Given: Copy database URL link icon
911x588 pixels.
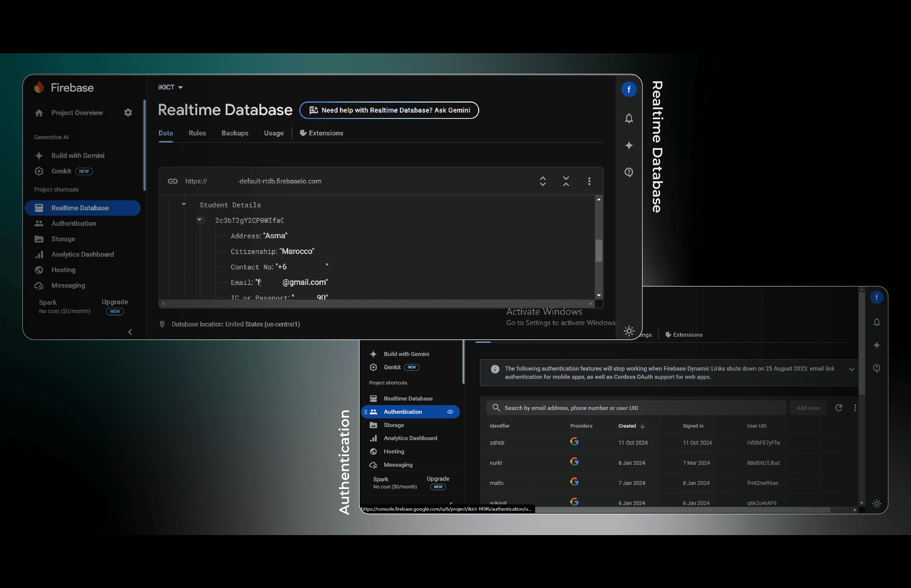Looking at the screenshot, I should 173,181.
